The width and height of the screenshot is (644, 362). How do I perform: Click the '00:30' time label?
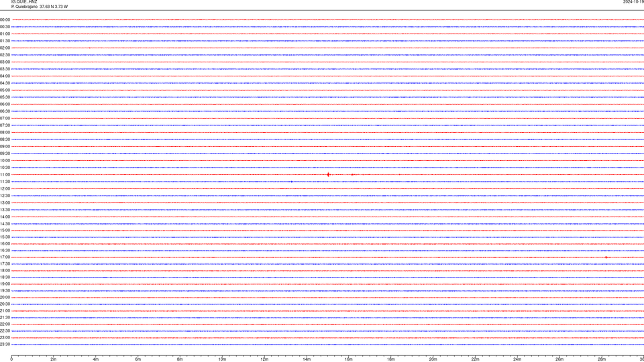(x=5, y=27)
